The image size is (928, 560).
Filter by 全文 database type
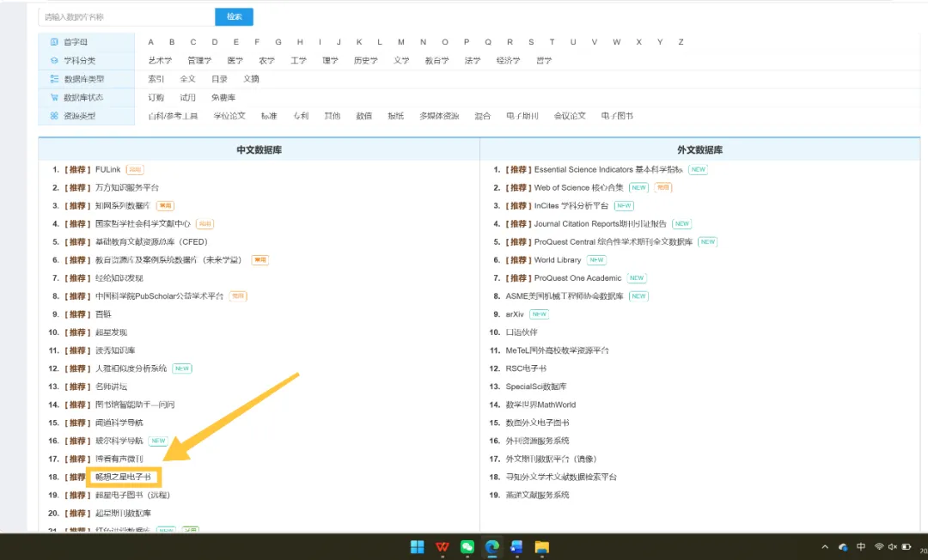[x=187, y=79]
